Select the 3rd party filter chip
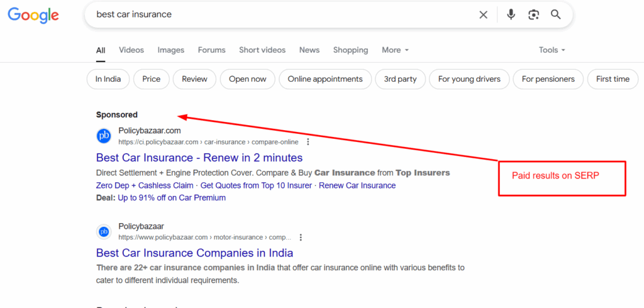 (401, 79)
